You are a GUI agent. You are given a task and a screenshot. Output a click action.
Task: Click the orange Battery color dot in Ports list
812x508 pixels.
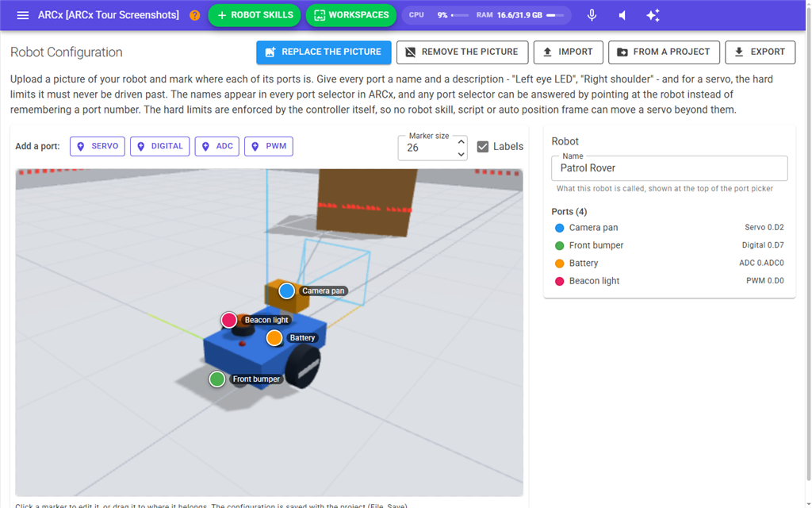[559, 264]
